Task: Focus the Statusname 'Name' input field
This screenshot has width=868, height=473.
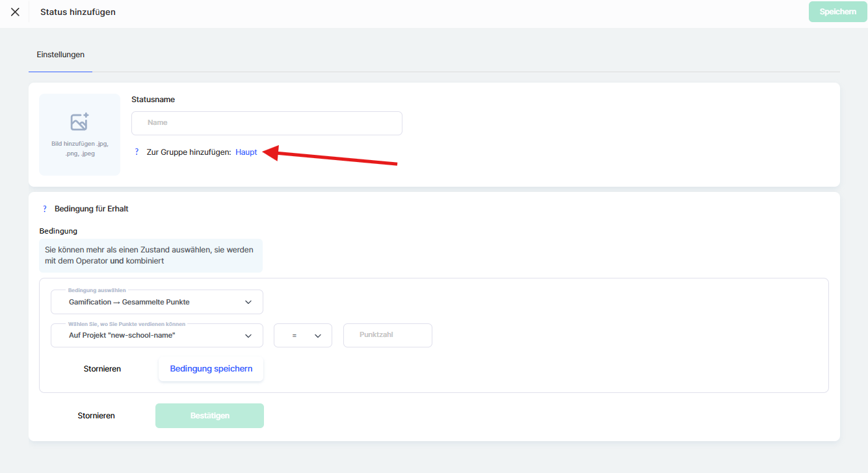Action: tap(267, 123)
